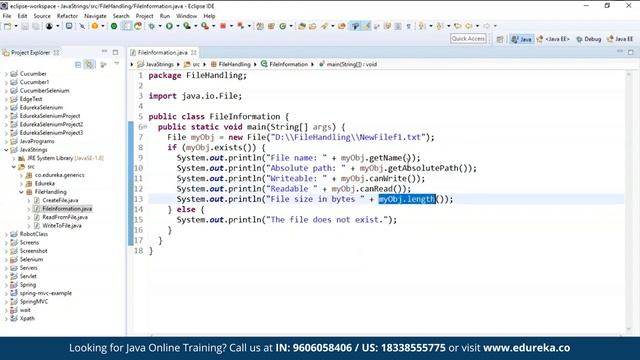Toggle Link with Editor in Project Explorer
This screenshot has height=360, width=640.
coord(89,64)
